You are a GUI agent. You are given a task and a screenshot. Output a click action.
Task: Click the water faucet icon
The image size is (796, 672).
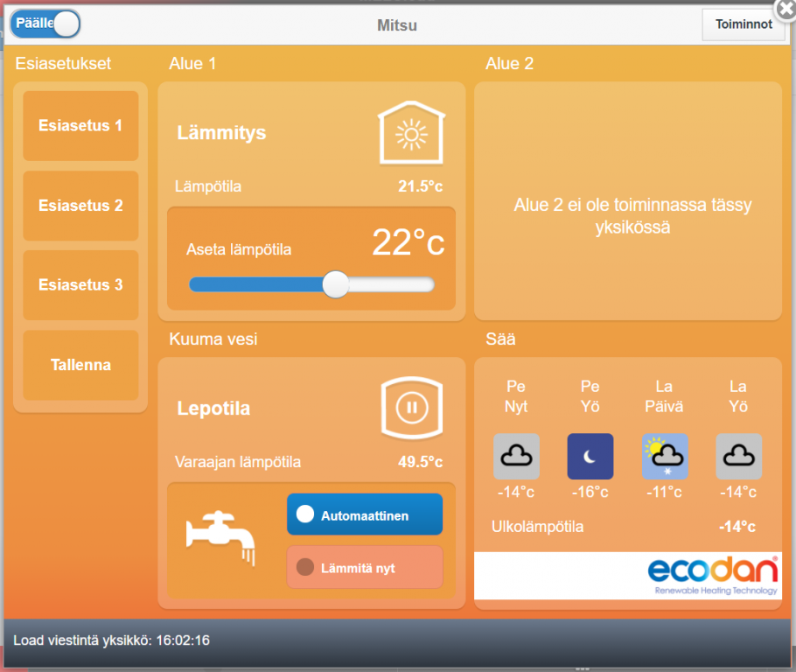[x=221, y=535]
